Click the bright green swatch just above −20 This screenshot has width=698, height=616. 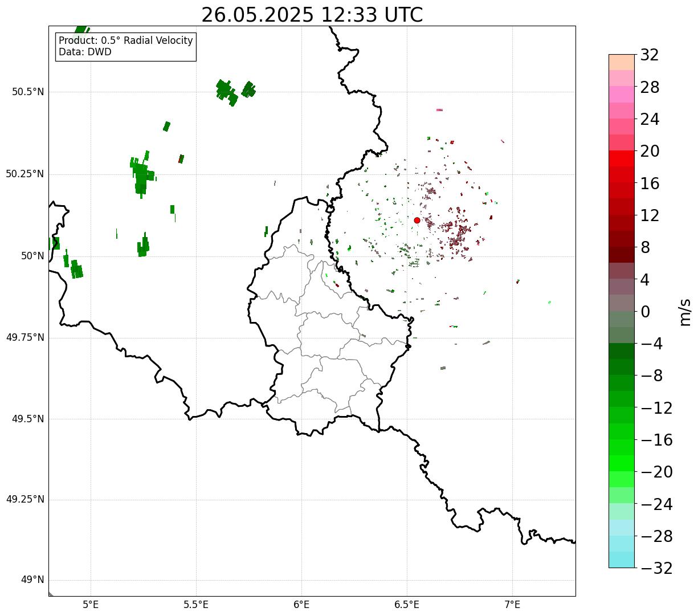(x=622, y=463)
